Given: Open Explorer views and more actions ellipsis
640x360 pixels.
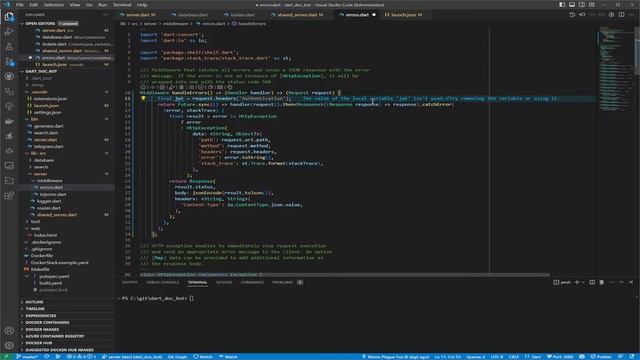Looking at the screenshot, I should [106, 15].
